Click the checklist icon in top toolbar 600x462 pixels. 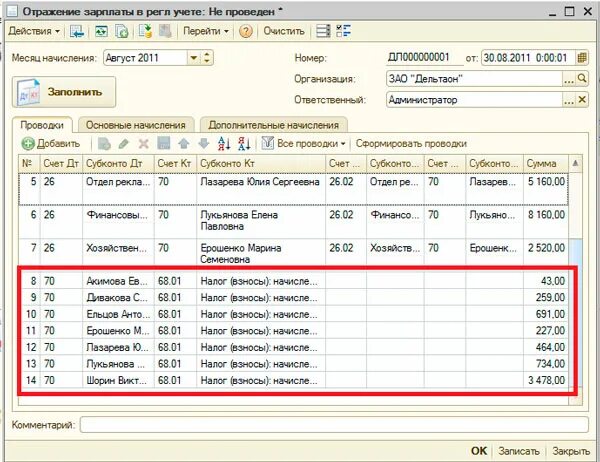coord(343,31)
